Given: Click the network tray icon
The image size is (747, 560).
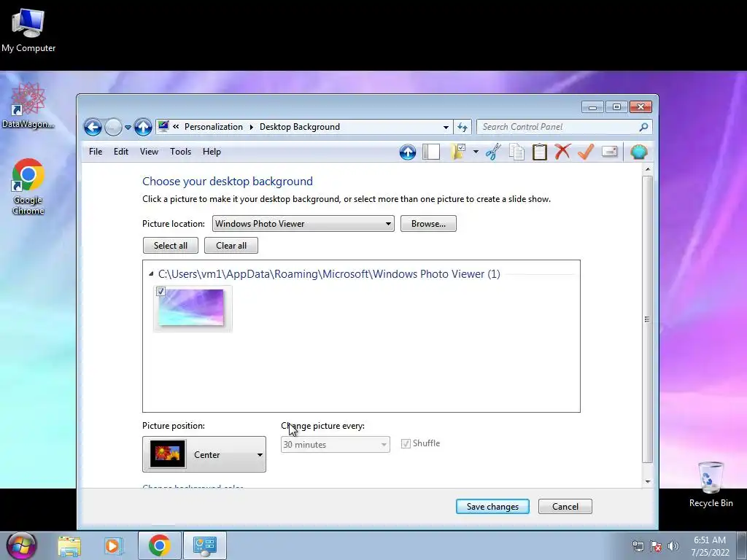Looking at the screenshot, I should 638,546.
